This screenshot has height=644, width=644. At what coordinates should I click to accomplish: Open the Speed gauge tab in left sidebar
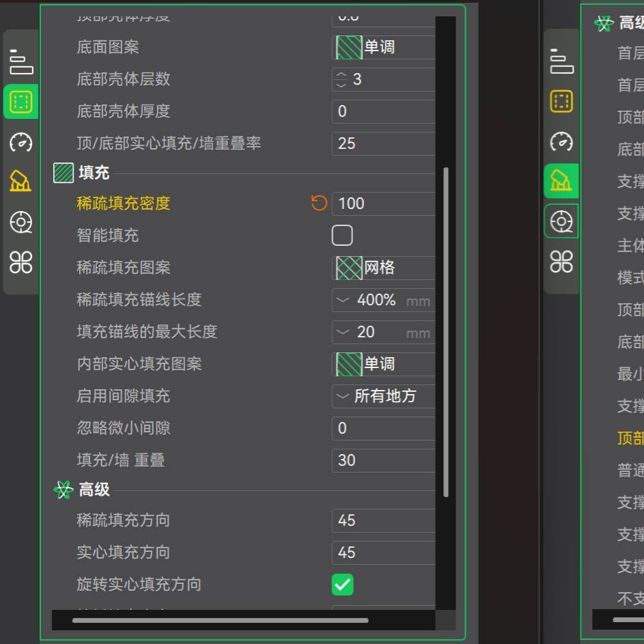[x=21, y=142]
